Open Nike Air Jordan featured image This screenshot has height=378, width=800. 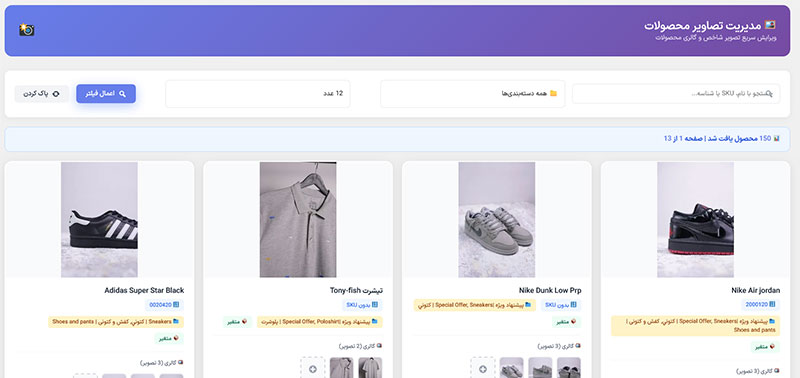695,220
